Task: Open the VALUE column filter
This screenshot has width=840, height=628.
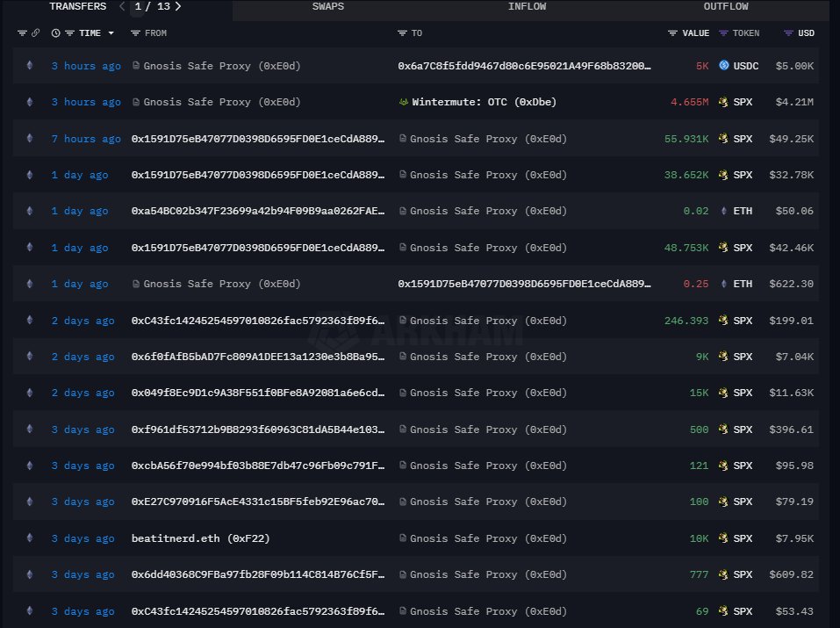Action: pyautogui.click(x=673, y=33)
